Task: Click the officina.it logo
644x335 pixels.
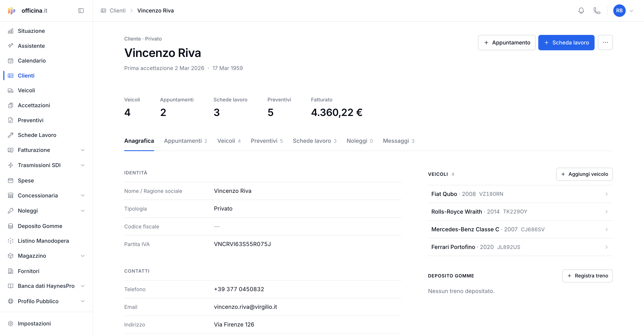Action: [x=27, y=11]
